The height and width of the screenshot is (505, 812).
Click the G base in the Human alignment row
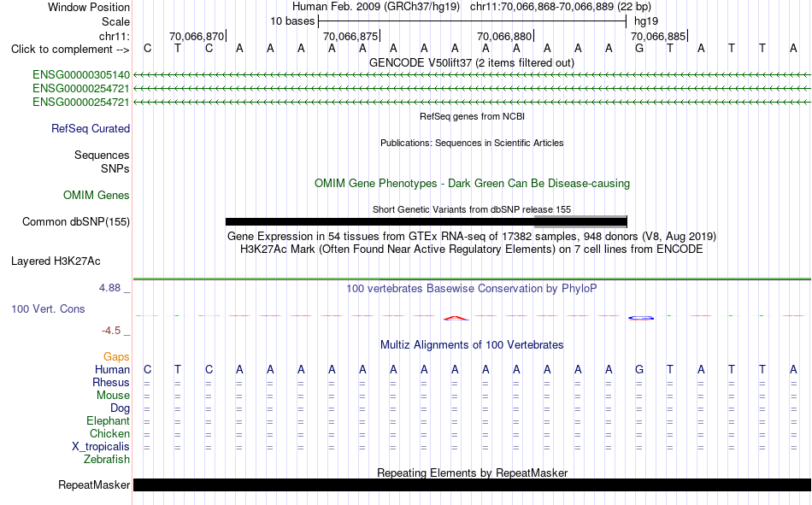[639, 370]
